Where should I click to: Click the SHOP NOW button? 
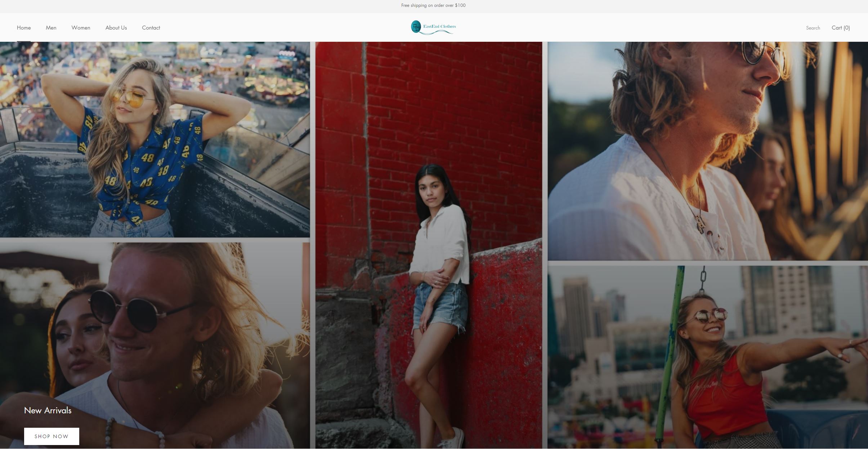tap(52, 436)
